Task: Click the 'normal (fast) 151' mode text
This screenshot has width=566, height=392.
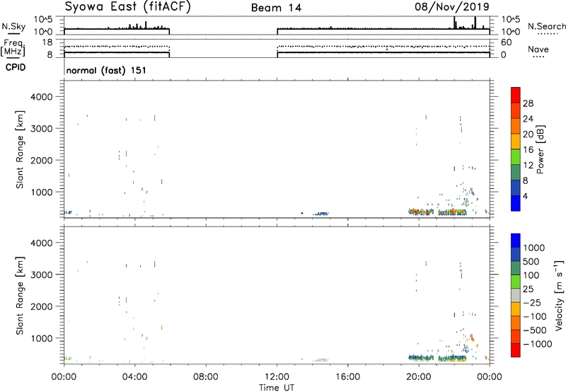Action: click(x=107, y=70)
